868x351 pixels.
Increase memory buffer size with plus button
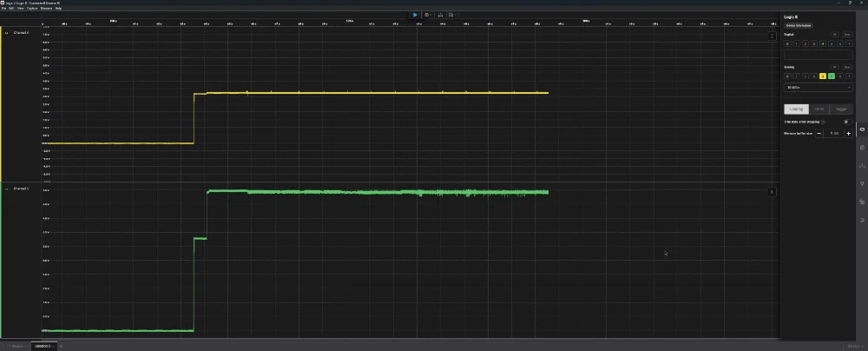pos(848,133)
